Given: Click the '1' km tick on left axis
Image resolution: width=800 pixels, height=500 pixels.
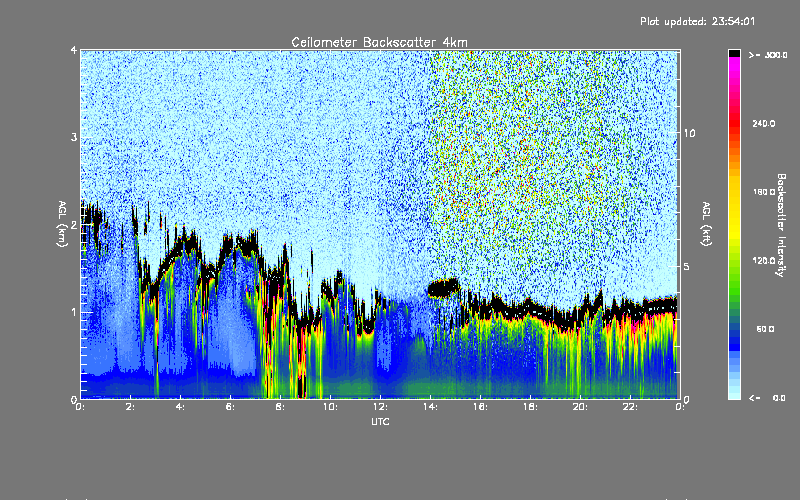Looking at the screenshot, I should tap(74, 312).
